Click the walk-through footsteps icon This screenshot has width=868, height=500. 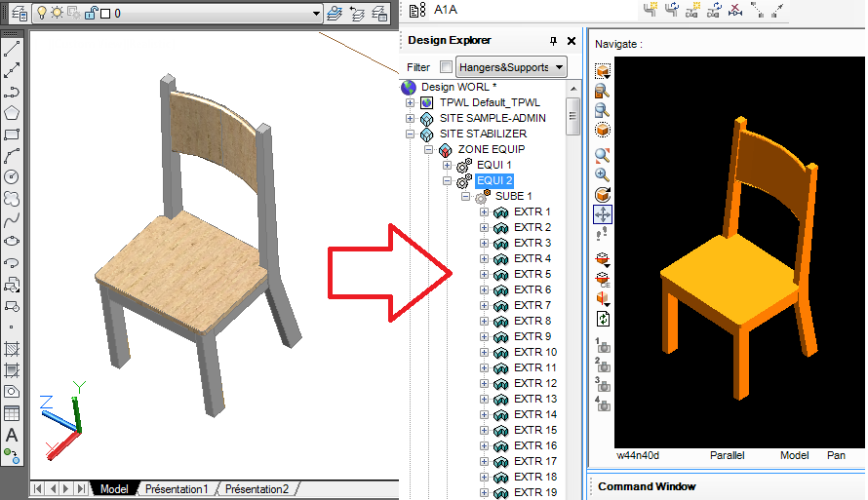click(x=603, y=234)
